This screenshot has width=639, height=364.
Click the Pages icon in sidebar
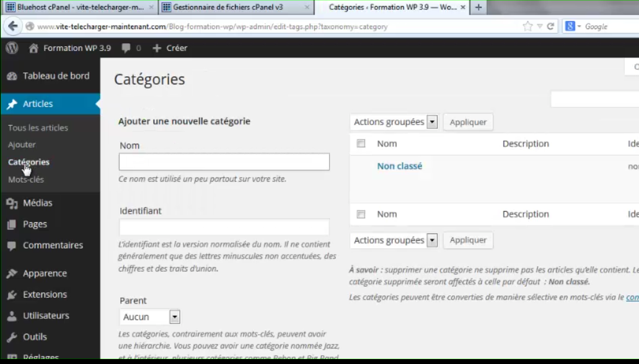pos(12,224)
